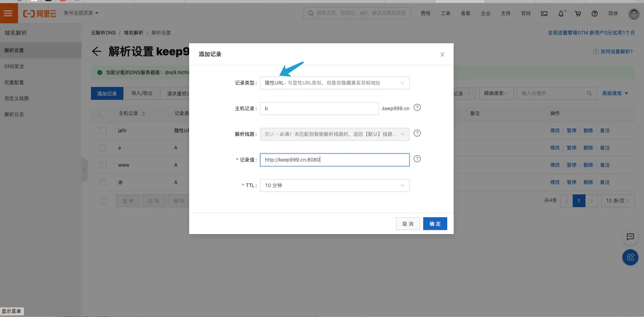Select 解析设置 in the sidebar
Viewport: 644px width, 317px height.
coord(40,50)
